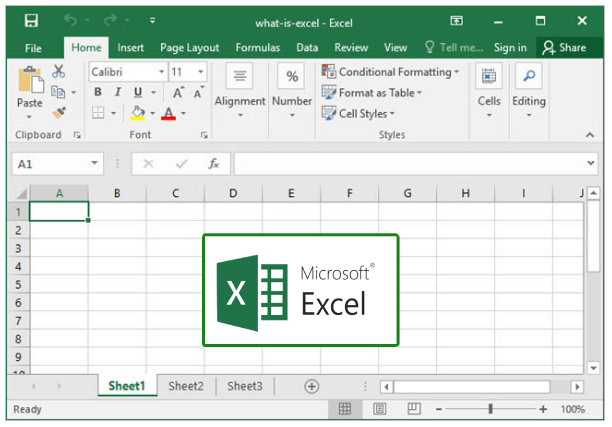Open the Borders options arrow
612x427 pixels.
coord(114,114)
